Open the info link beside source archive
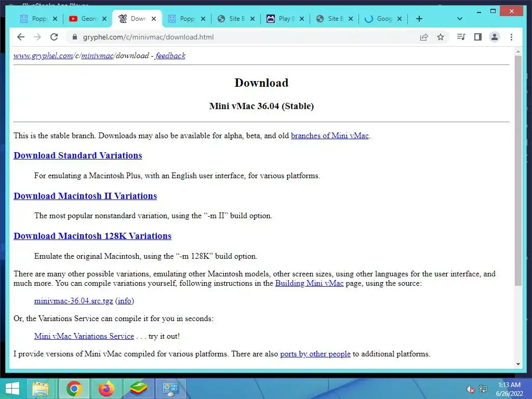Viewport: 532px width, 399px height. click(125, 301)
